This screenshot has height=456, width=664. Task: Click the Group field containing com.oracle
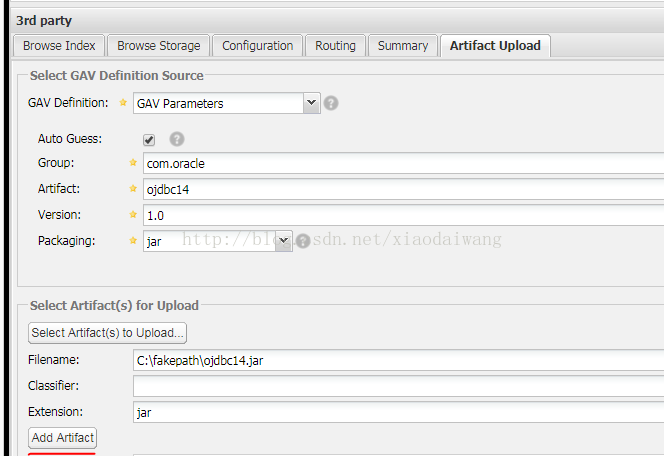pyautogui.click(x=400, y=163)
